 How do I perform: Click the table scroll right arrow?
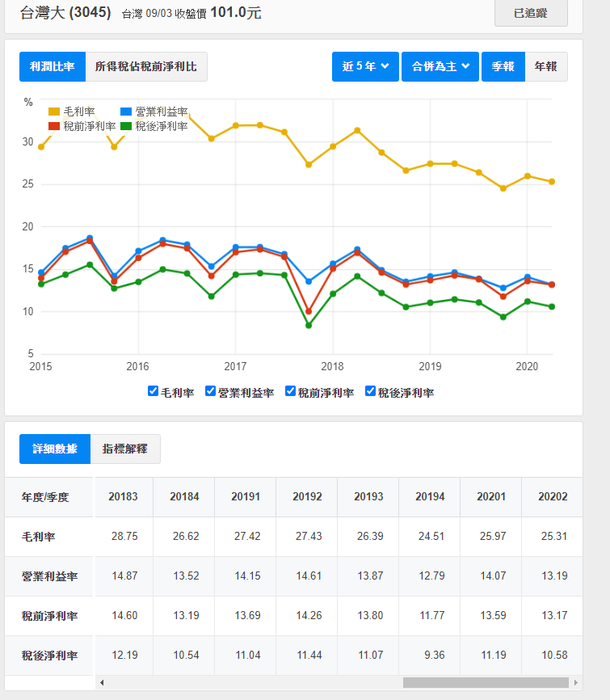point(575,682)
